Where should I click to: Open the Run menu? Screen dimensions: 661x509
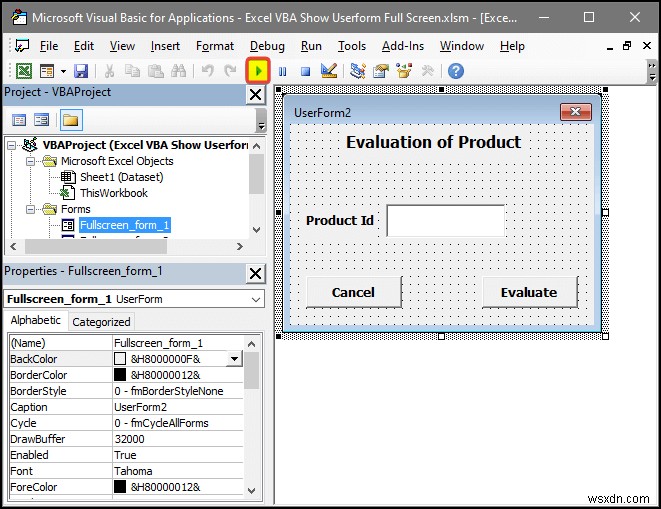point(311,46)
